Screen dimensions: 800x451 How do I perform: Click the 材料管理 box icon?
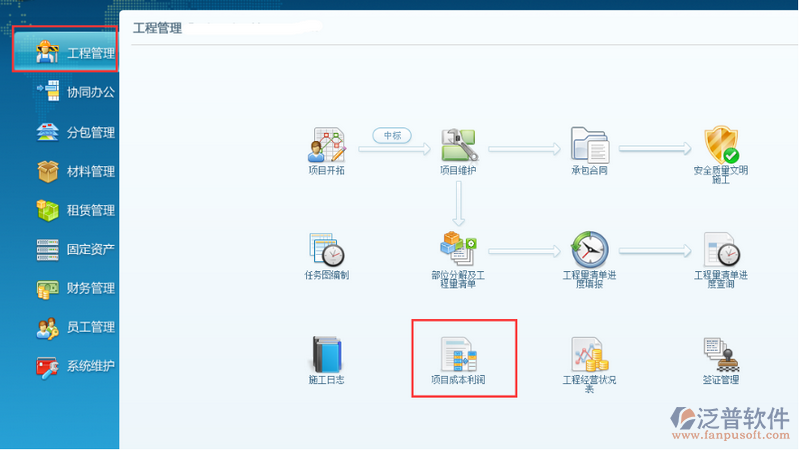point(47,171)
